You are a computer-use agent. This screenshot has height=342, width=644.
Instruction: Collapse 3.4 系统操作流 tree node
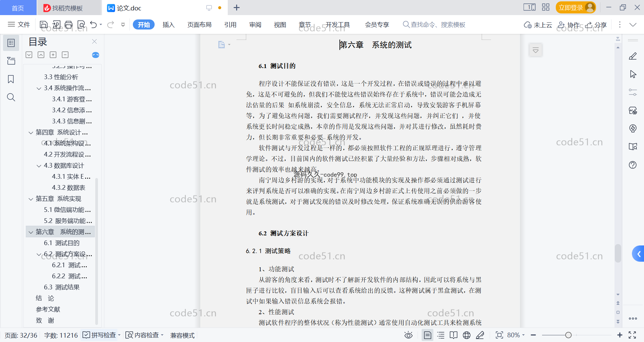(x=39, y=89)
